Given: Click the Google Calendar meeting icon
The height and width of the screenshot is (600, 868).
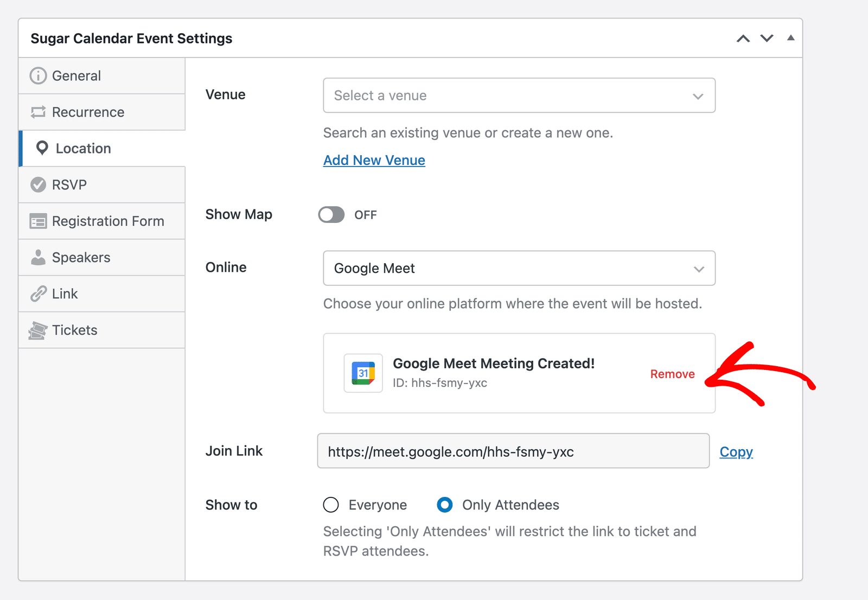Looking at the screenshot, I should tap(363, 373).
